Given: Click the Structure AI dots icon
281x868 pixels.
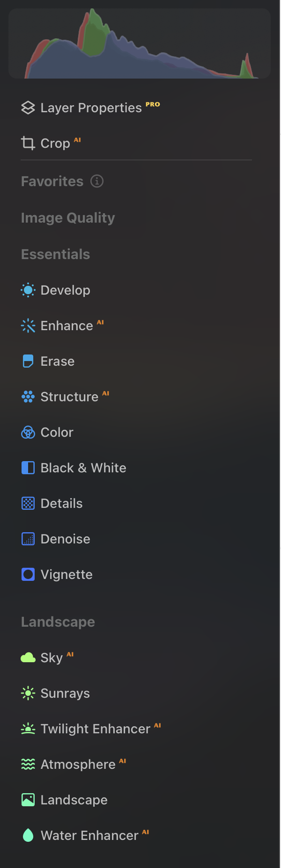Looking at the screenshot, I should tap(28, 397).
